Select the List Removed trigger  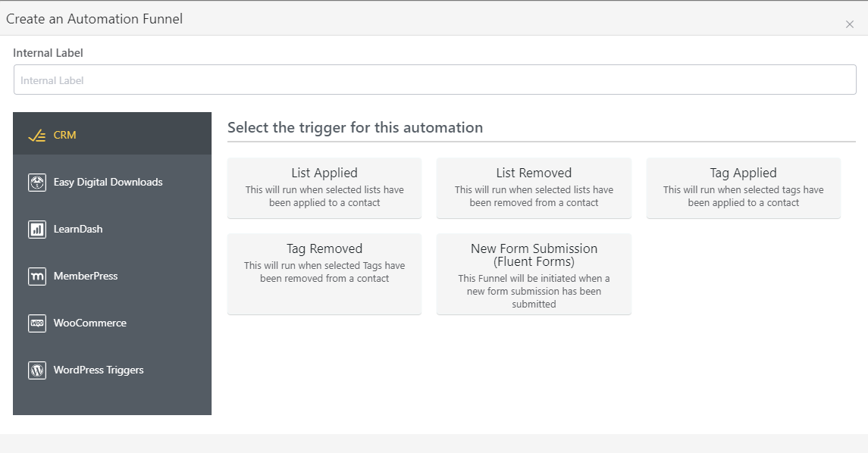(534, 187)
